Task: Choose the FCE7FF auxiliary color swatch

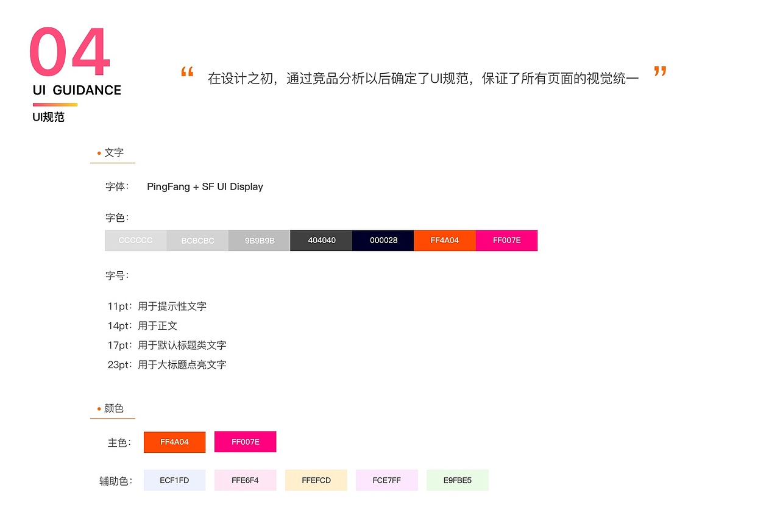Action: click(x=386, y=480)
